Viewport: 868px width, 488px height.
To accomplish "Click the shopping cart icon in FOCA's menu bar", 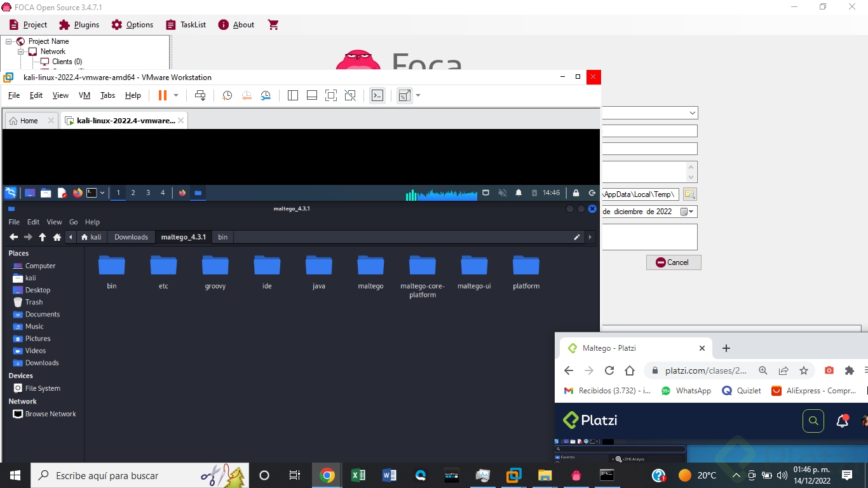I will tap(273, 25).
